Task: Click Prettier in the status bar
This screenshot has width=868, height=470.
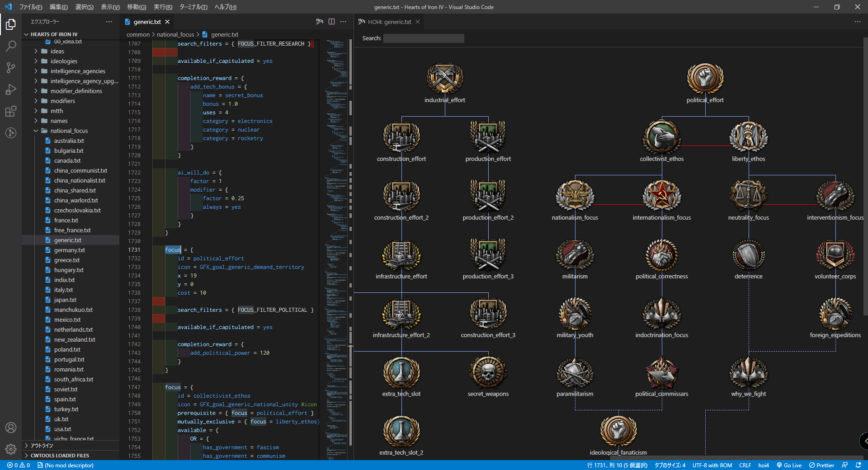Action: click(x=821, y=465)
